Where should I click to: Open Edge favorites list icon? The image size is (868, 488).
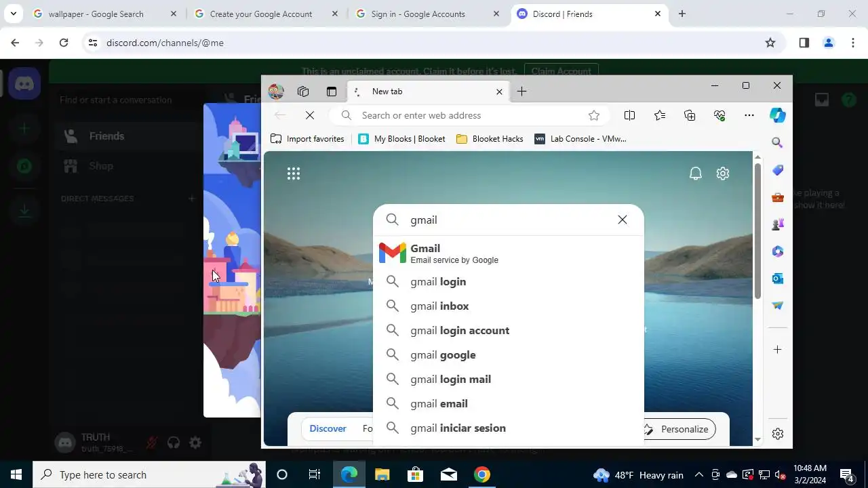pos(660,115)
